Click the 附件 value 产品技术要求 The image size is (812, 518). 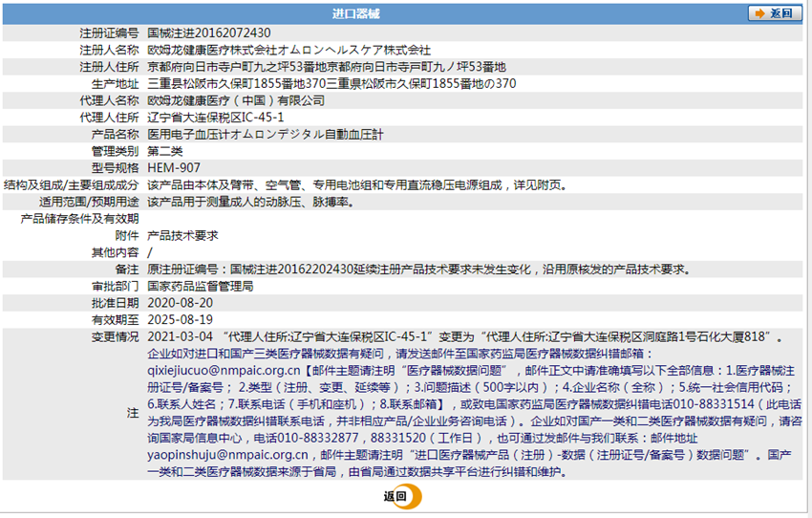click(x=182, y=236)
